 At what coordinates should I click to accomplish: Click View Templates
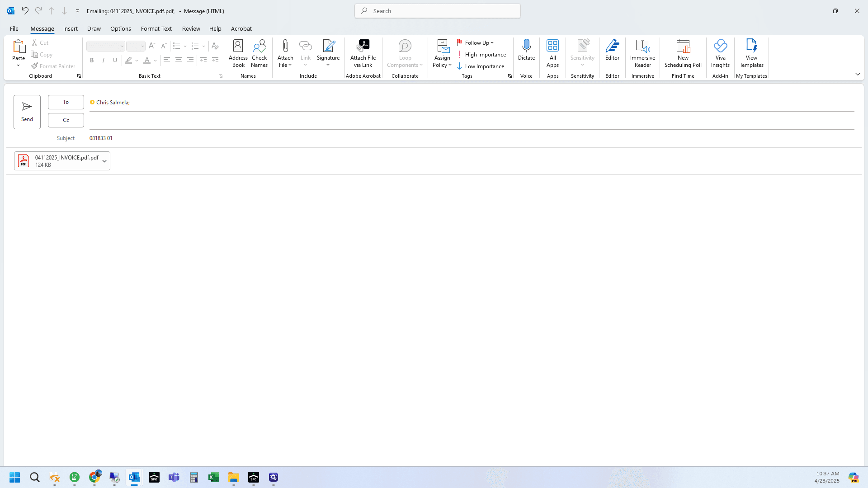(x=751, y=53)
